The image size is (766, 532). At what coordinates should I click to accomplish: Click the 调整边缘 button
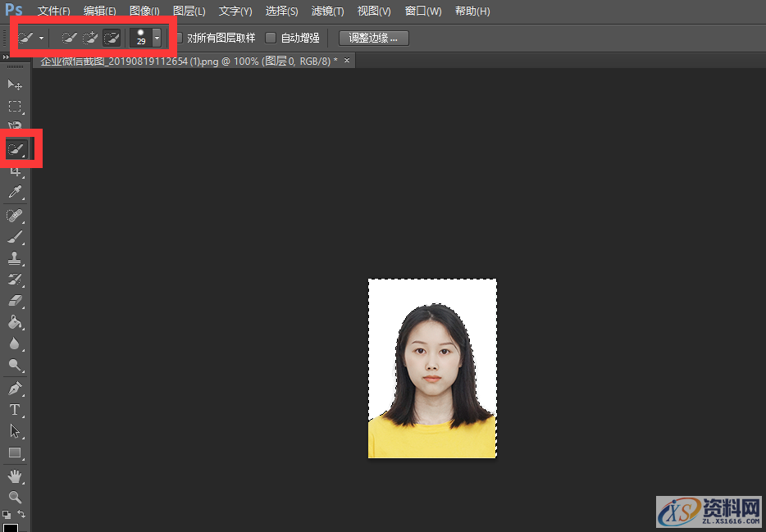pyautogui.click(x=373, y=38)
